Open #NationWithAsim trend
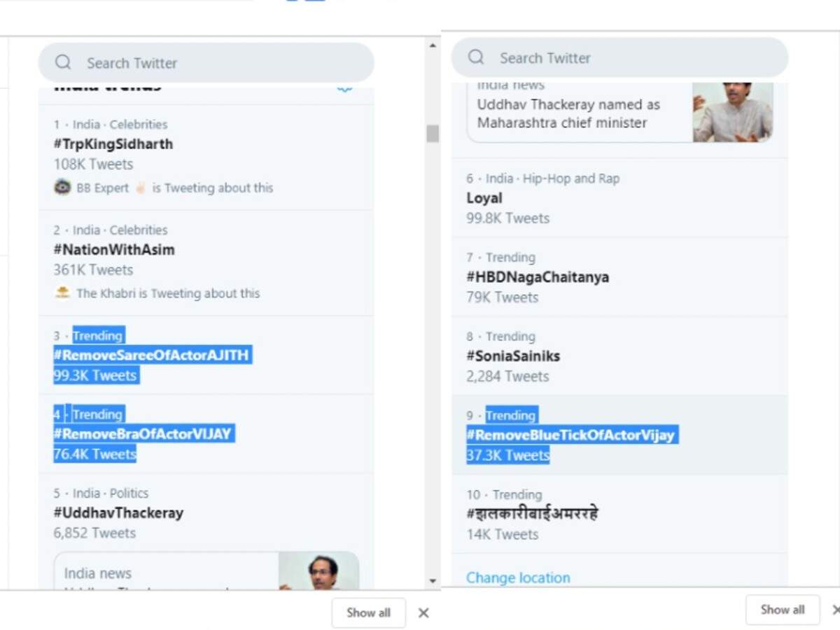This screenshot has width=840, height=630. 114,250
